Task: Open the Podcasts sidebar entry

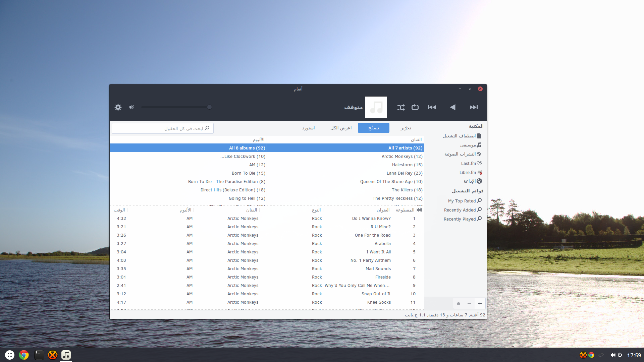Action: click(463, 154)
